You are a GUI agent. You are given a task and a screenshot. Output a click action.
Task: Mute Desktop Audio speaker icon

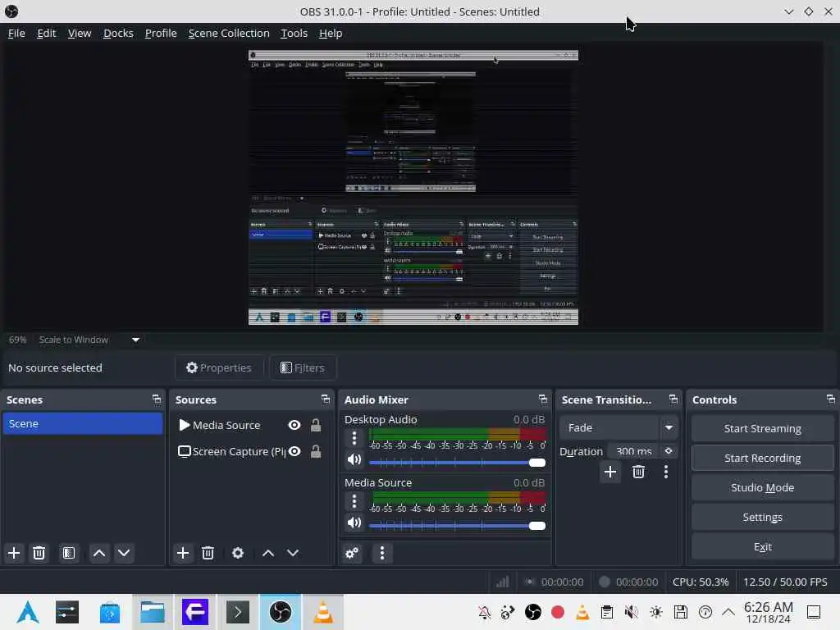tap(354, 460)
